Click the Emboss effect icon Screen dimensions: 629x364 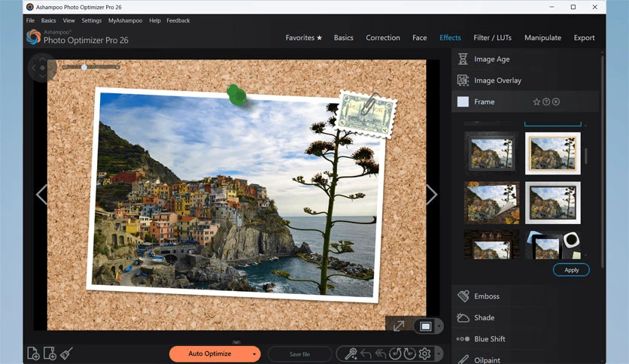tap(463, 296)
